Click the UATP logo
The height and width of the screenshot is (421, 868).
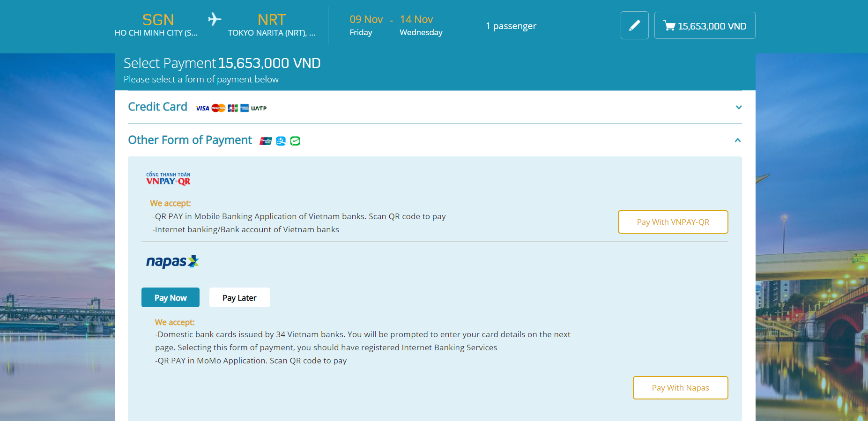[259, 108]
